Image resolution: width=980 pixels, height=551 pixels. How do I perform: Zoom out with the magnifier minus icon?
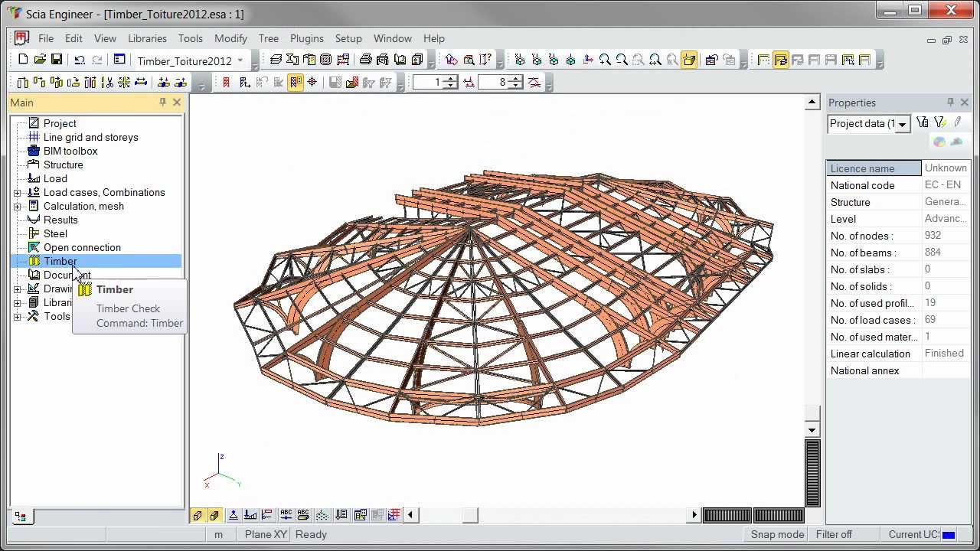[x=622, y=60]
